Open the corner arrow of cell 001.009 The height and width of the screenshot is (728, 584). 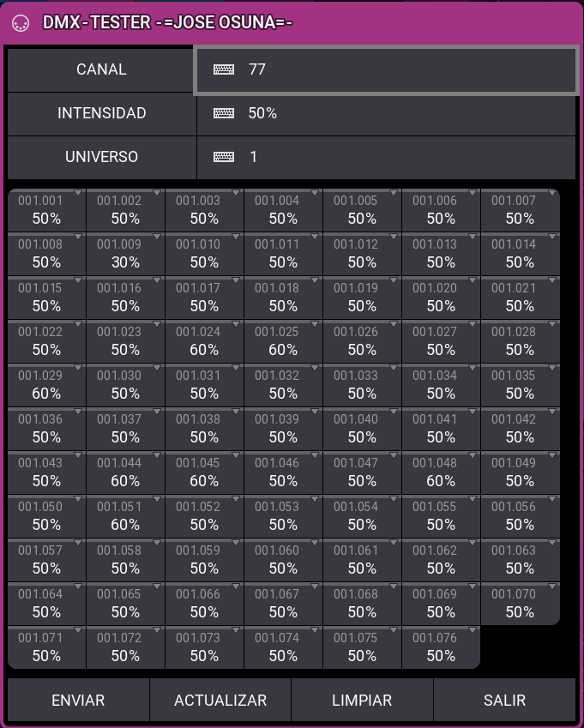pos(157,238)
